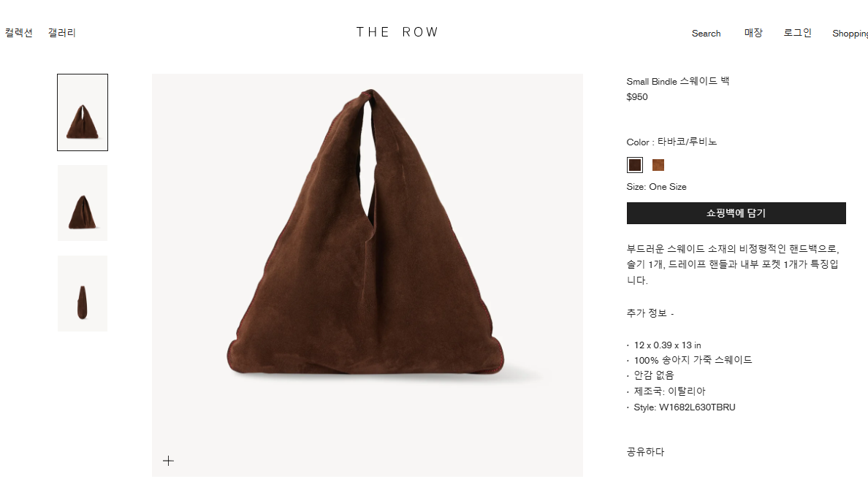Select the third side-view bag thumbnail
Viewport: 868px width, 479px height.
(83, 294)
